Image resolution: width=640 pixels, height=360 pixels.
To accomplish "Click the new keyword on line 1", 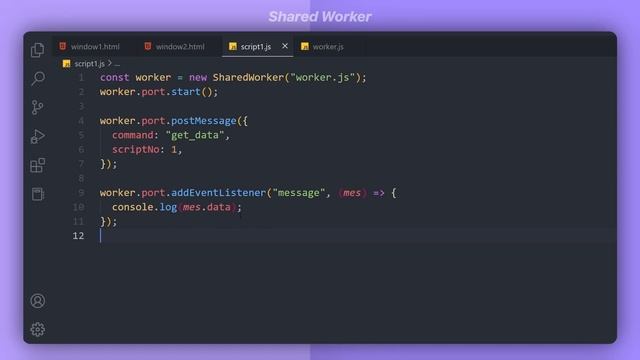I will coord(198,77).
